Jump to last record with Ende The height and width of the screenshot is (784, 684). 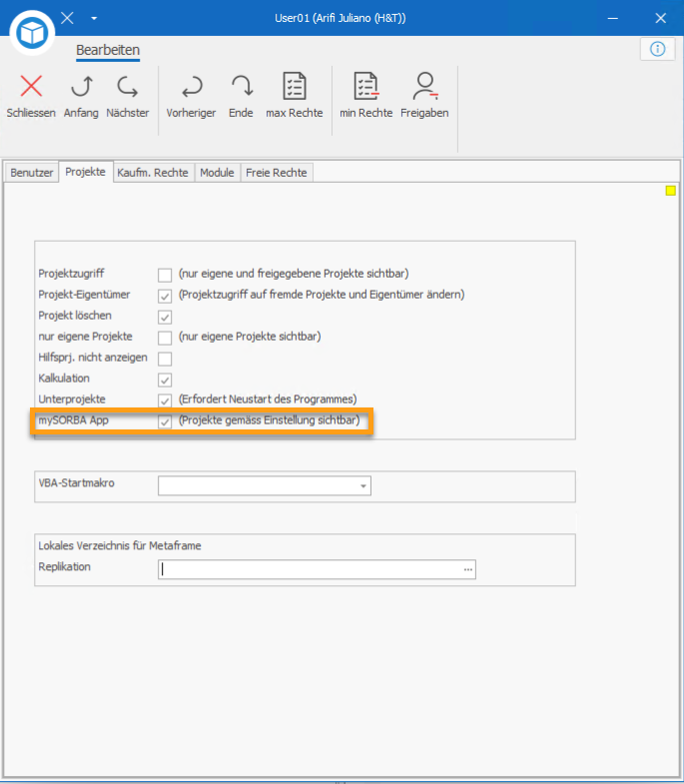tap(241, 87)
